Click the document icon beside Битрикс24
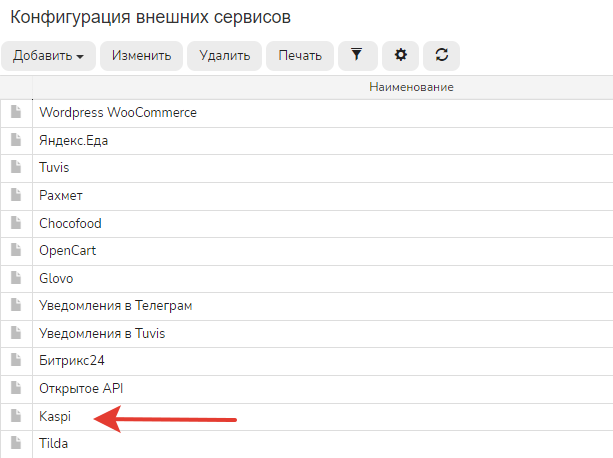Image resolution: width=613 pixels, height=458 pixels. [x=16, y=360]
